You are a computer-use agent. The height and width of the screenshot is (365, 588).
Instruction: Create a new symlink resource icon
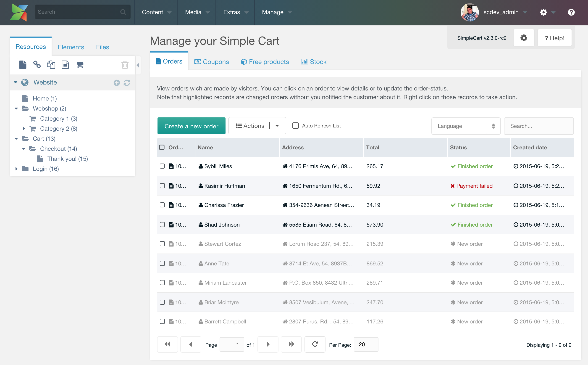click(51, 65)
